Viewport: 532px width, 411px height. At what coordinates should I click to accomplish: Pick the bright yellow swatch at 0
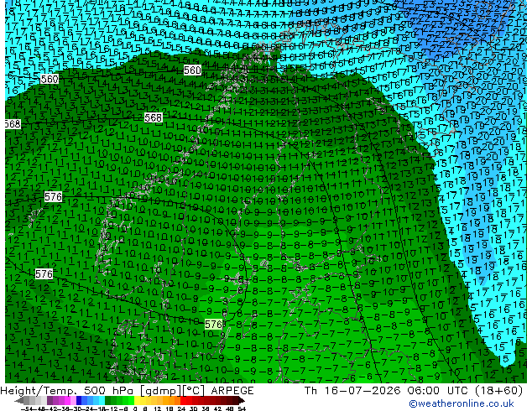[137, 400]
